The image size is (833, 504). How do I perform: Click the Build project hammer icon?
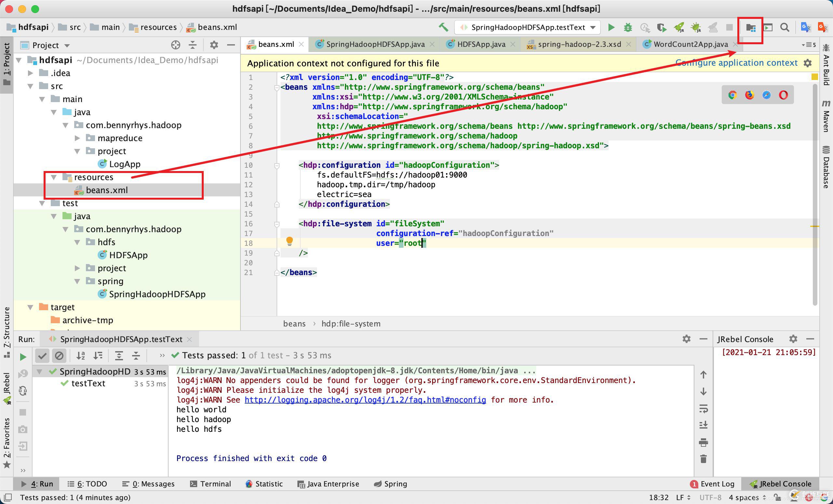[x=444, y=27]
